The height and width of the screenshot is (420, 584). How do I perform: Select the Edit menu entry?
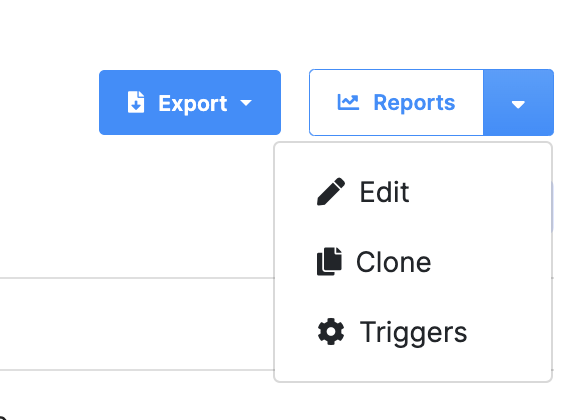(x=413, y=192)
